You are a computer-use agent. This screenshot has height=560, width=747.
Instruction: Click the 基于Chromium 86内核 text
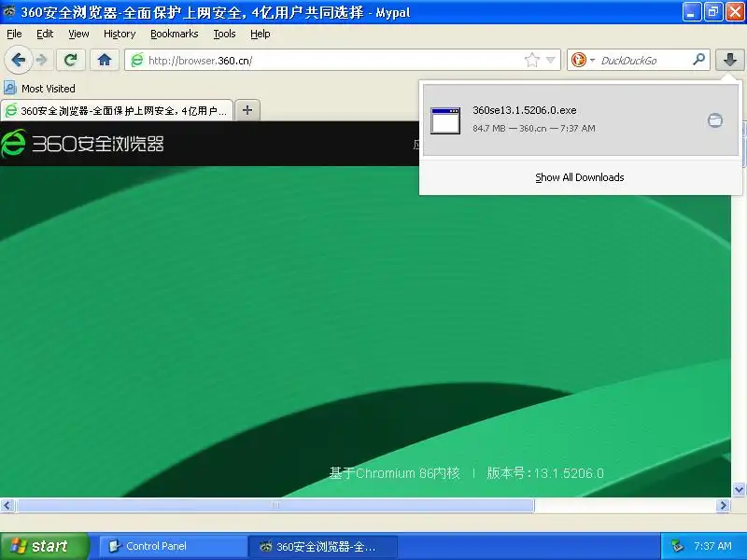394,473
